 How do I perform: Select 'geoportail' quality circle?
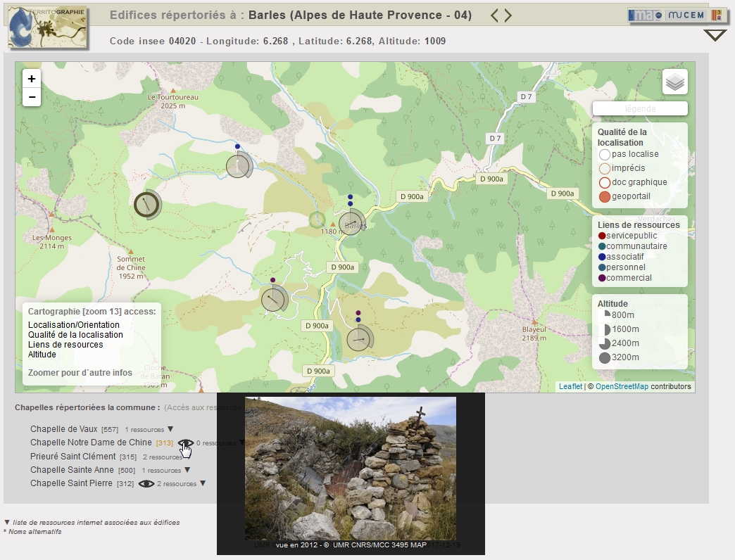point(605,197)
